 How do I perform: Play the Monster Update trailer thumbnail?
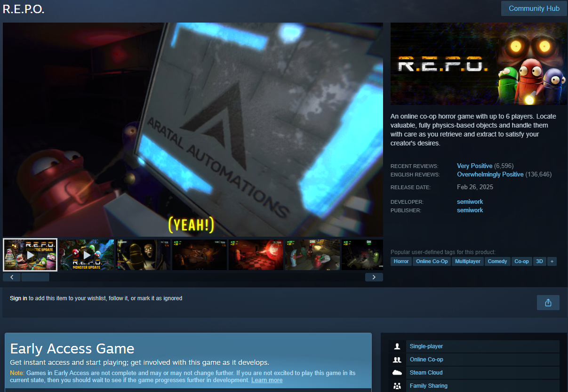tap(87, 255)
